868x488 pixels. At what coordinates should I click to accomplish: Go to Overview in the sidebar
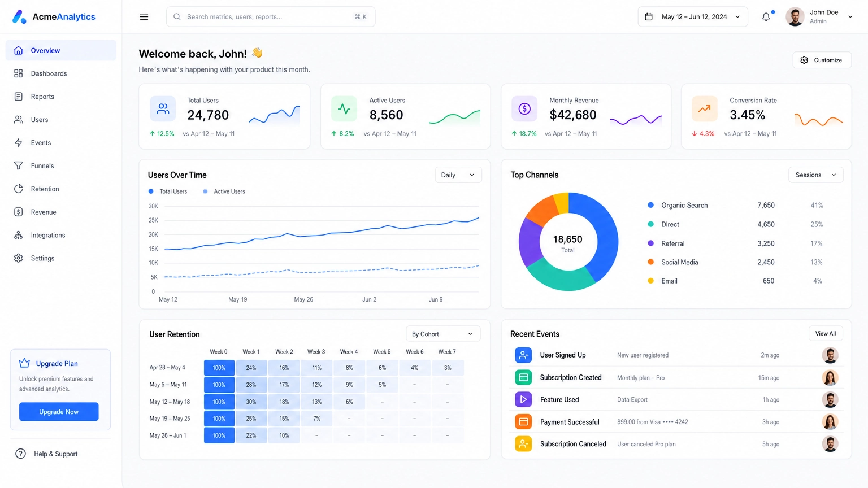click(61, 50)
